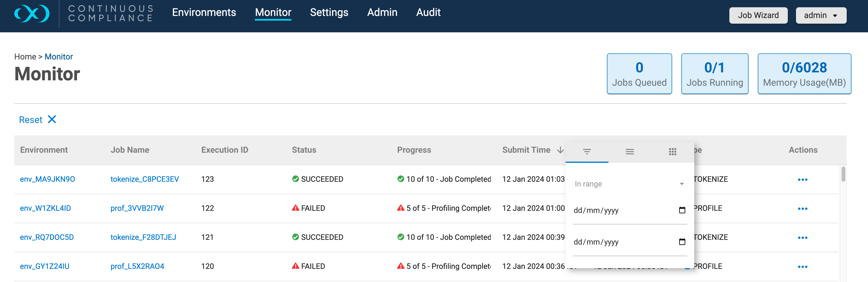Launch the Job Wizard button
Screen dimensions: 868x282
pos(758,15)
